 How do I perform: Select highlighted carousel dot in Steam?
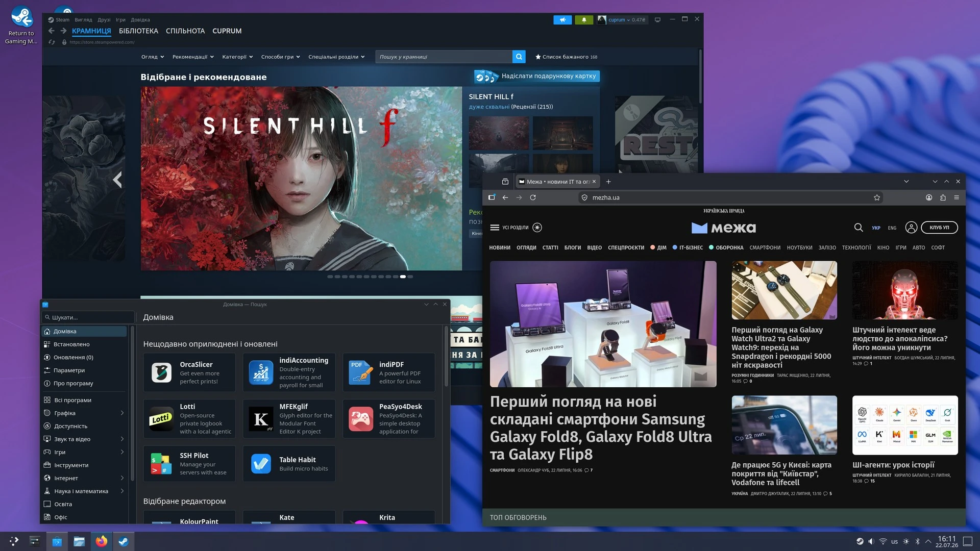(403, 277)
